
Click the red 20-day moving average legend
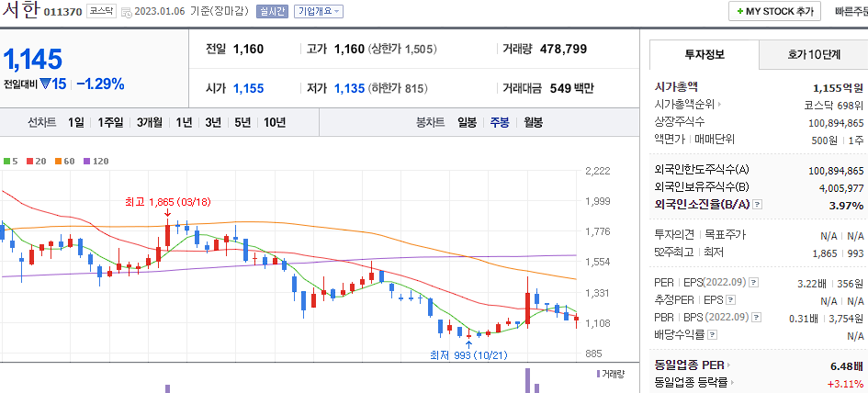click(x=36, y=162)
